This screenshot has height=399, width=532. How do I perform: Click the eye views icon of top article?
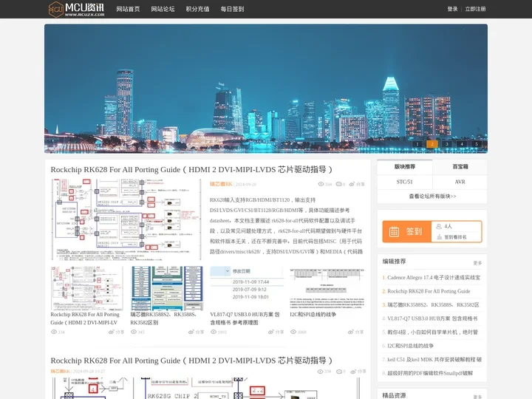321,184
